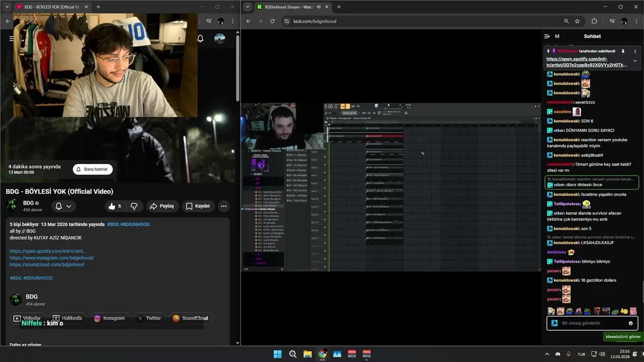Open Kick window's Chrome three-dot menu
Viewport: 644px width, 362px height.
(x=636, y=21)
